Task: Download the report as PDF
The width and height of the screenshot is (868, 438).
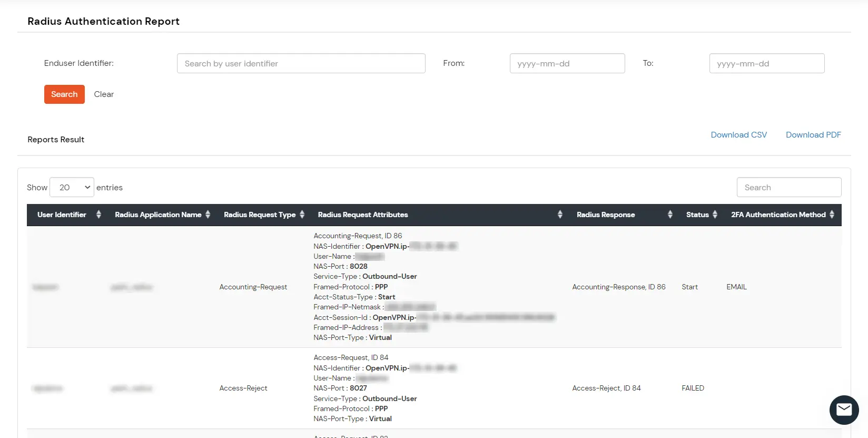Action: tap(813, 135)
